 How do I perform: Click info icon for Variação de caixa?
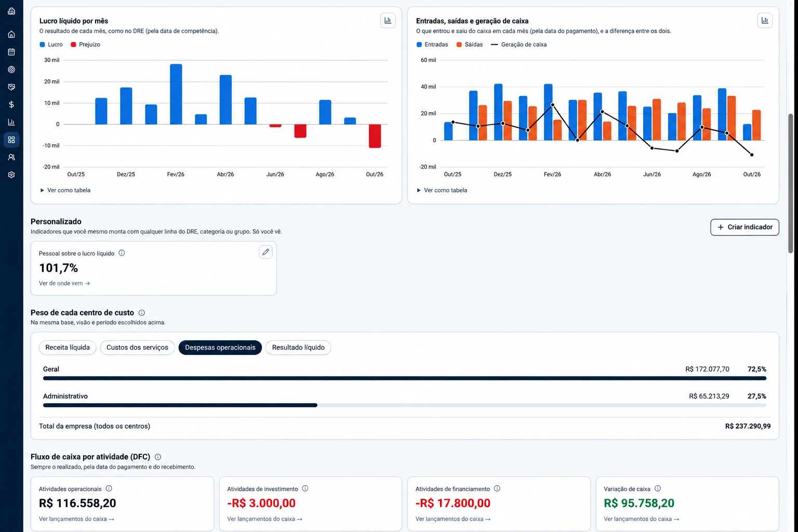pos(658,488)
